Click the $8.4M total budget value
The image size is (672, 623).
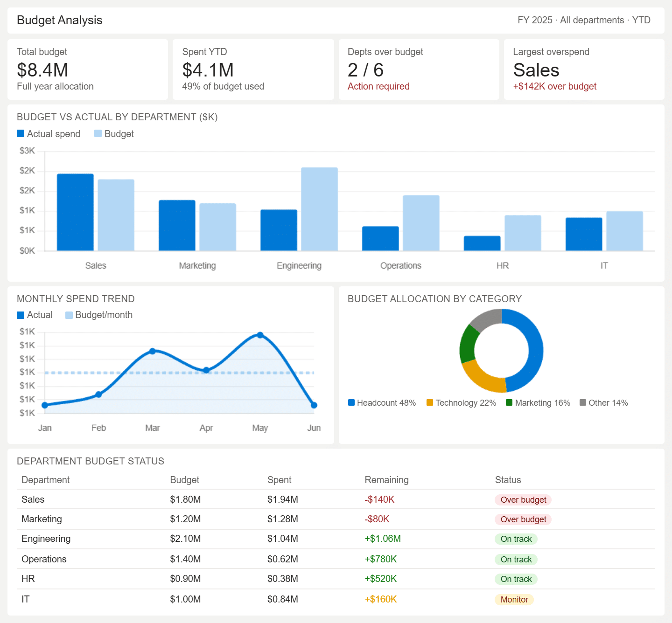point(42,70)
